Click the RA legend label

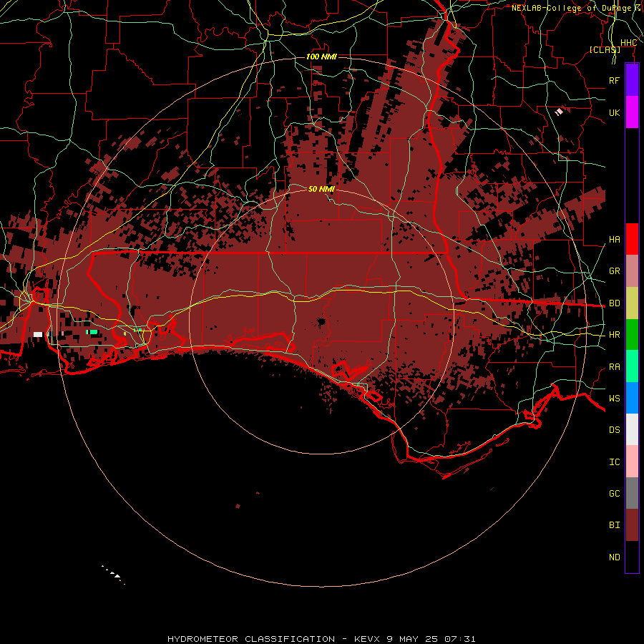[615, 366]
